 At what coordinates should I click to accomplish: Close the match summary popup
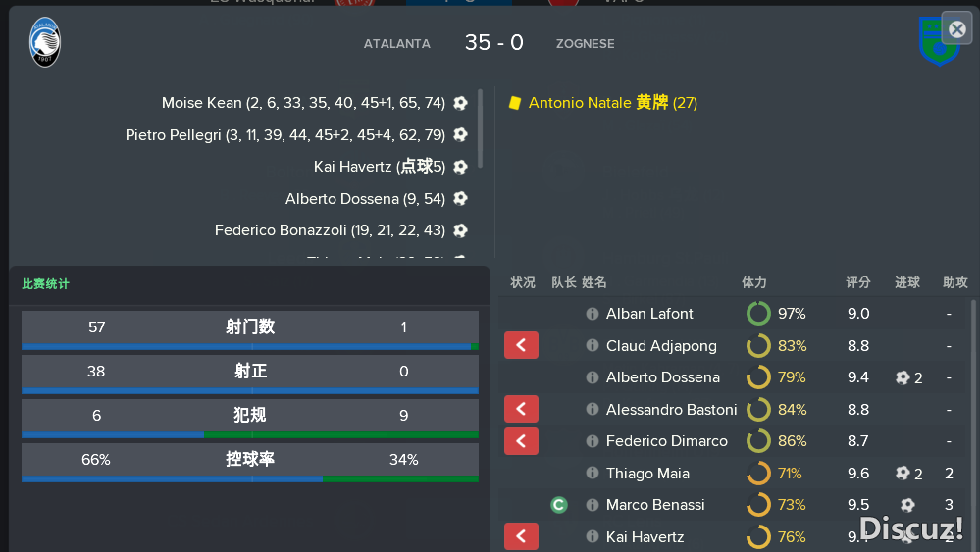coord(956,28)
